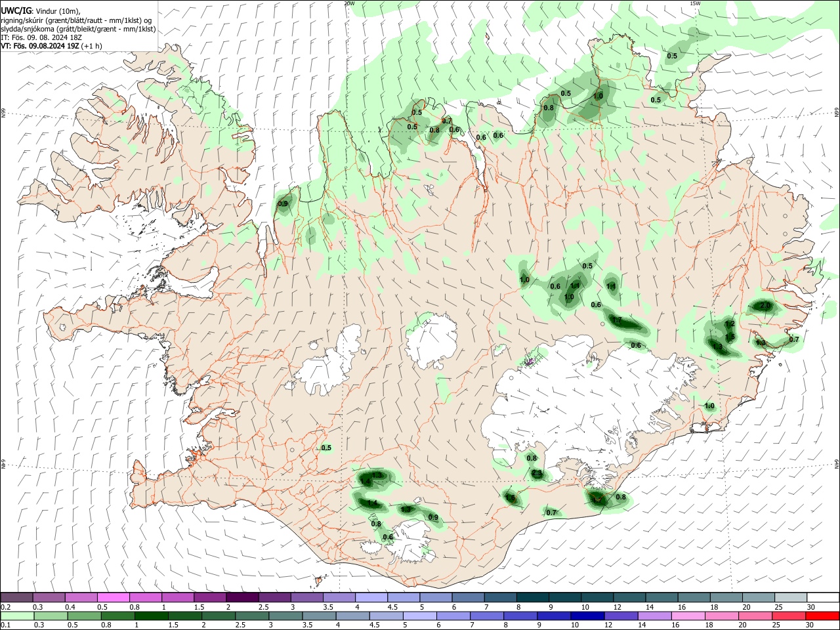This screenshot has height=630, width=840.
Task: Select the bright red swatch after 30
Action: [x=823, y=616]
